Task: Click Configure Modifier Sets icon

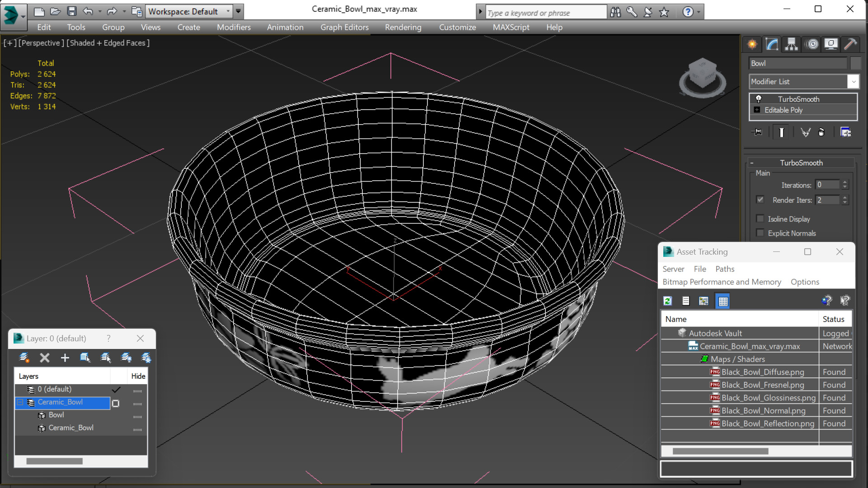Action: coord(845,132)
